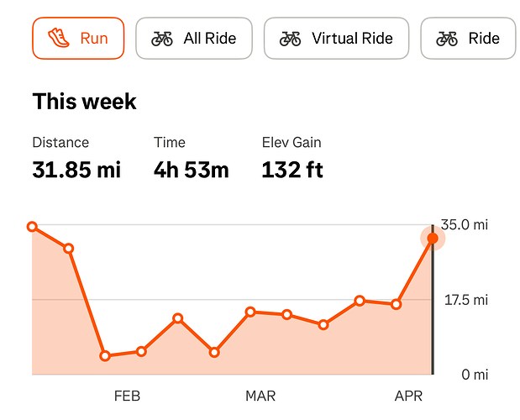
Task: Click the This week heading
Action: click(x=84, y=102)
